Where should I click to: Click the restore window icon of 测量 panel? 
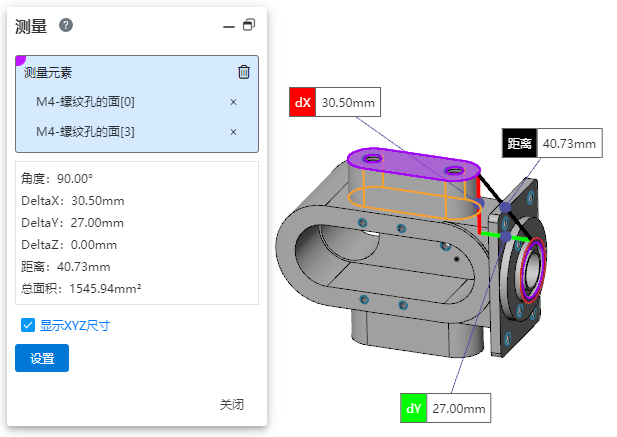pyautogui.click(x=249, y=25)
